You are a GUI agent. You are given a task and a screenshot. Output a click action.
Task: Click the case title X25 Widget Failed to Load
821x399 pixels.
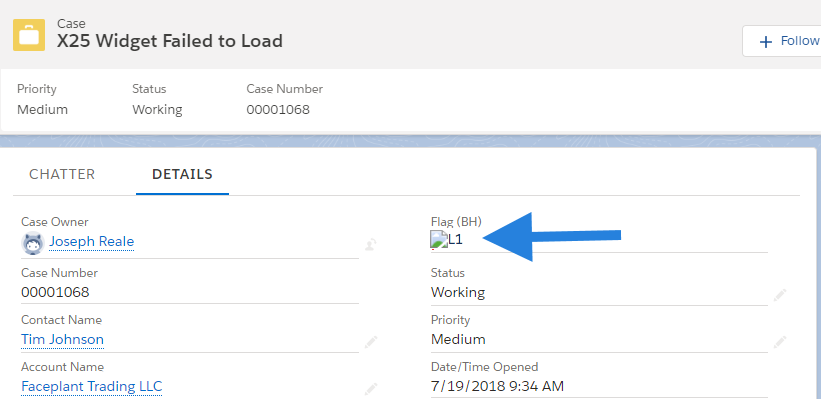(x=170, y=41)
